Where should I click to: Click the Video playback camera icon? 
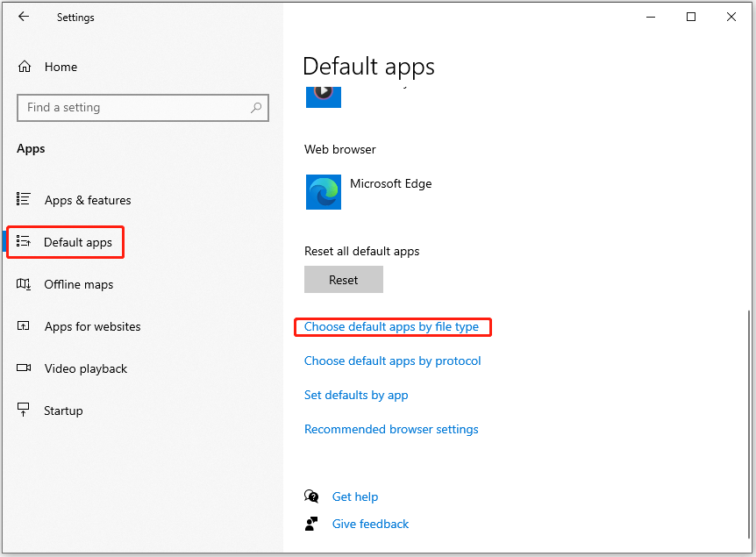click(x=24, y=368)
